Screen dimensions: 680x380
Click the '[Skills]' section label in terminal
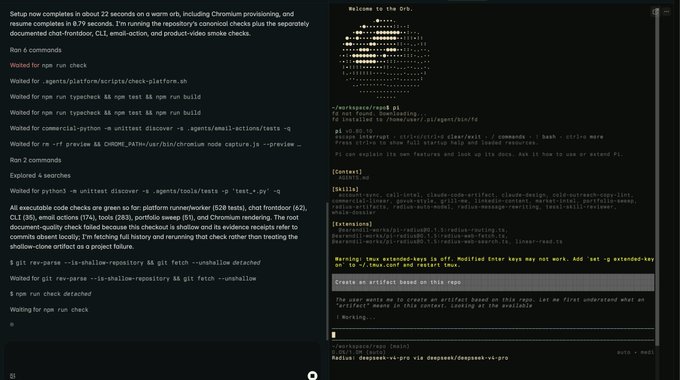(x=345, y=189)
